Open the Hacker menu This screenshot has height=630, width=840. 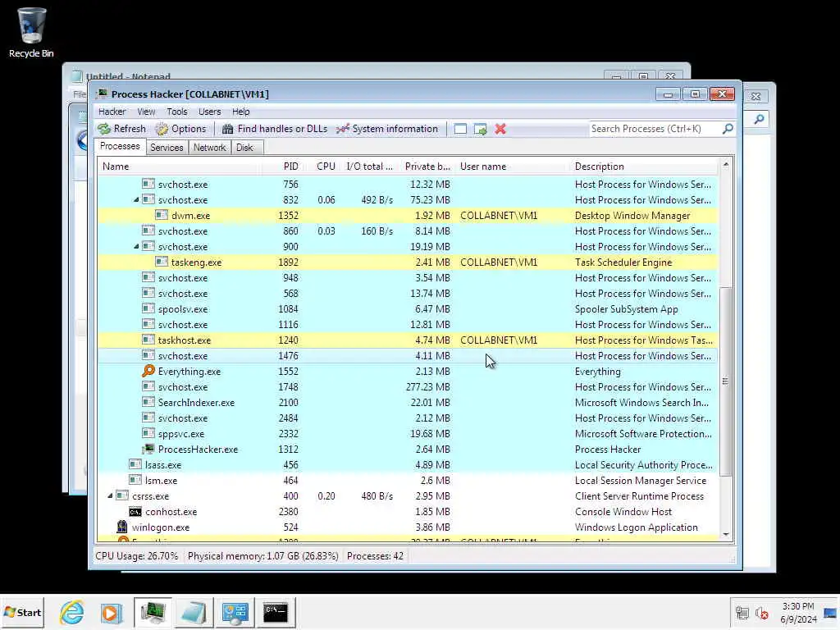pos(112,112)
